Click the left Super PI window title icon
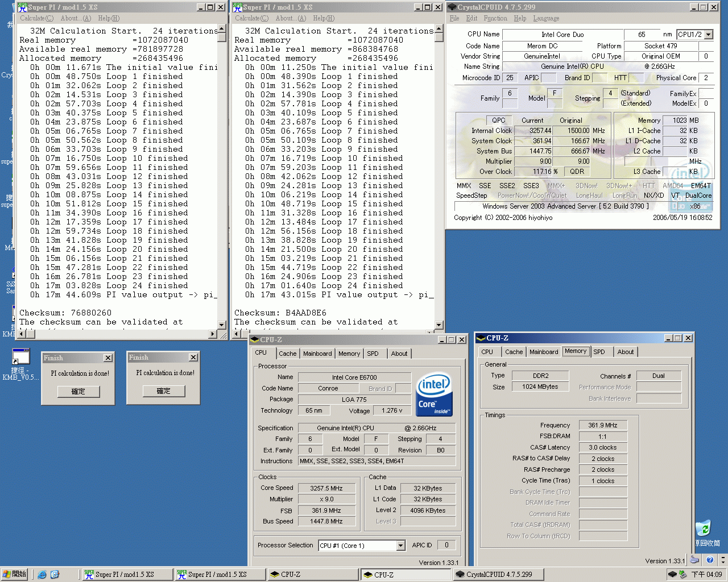 point(22,7)
